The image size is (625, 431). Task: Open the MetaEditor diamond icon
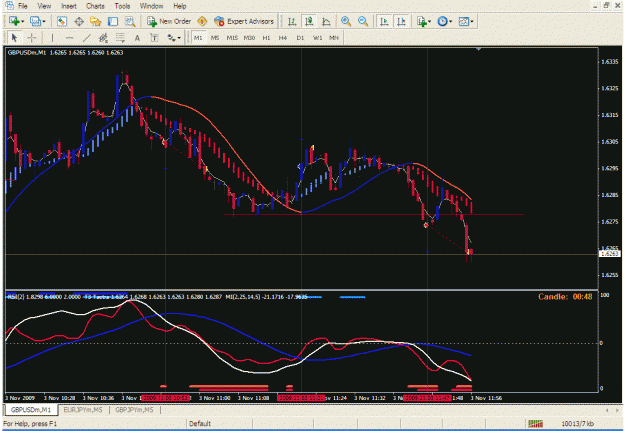[202, 22]
